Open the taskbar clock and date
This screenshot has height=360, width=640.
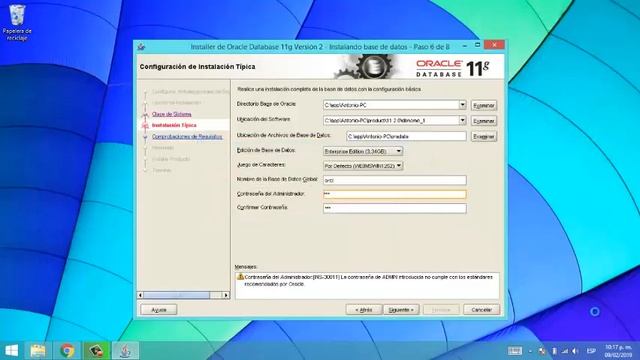coord(618,351)
